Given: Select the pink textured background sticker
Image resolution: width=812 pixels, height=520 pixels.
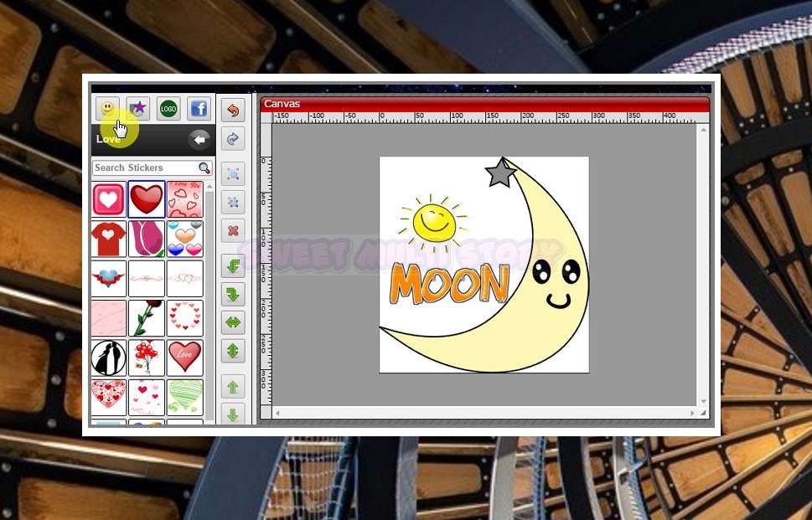Looking at the screenshot, I should tap(109, 318).
